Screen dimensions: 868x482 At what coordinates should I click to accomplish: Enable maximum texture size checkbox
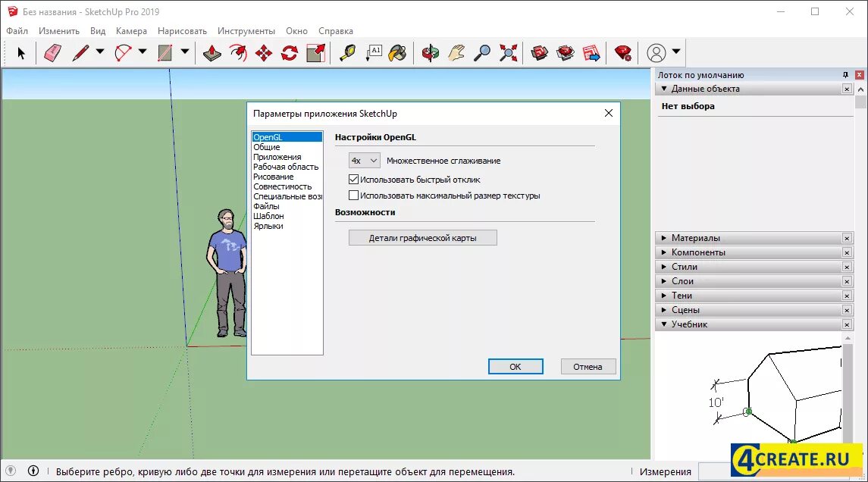(x=354, y=196)
